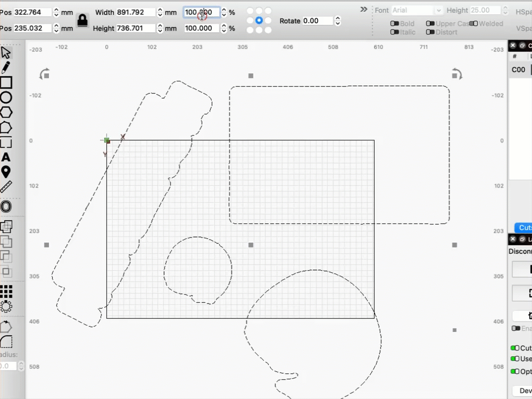The image size is (532, 399).
Task: Enable the Bold text toggle
Action: pos(402,23)
